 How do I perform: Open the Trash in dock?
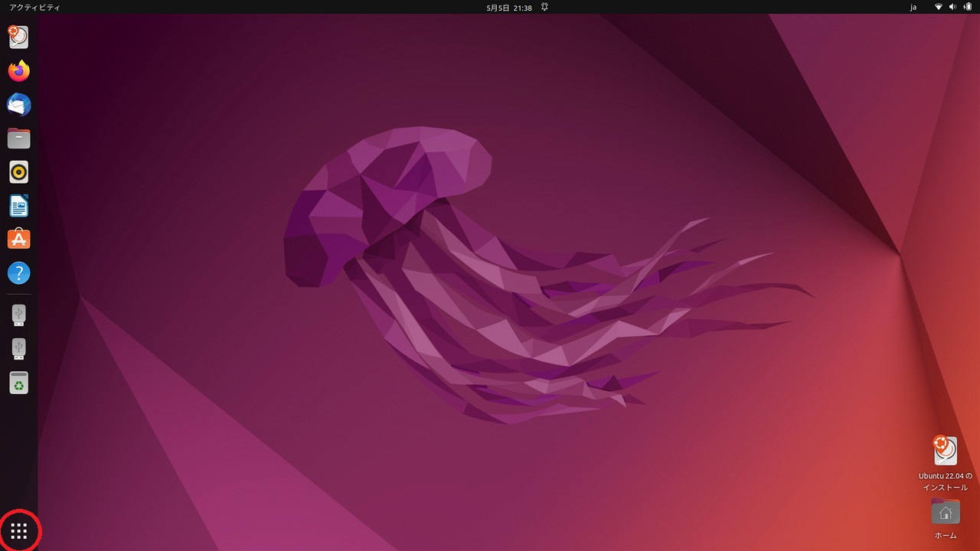pos(18,382)
